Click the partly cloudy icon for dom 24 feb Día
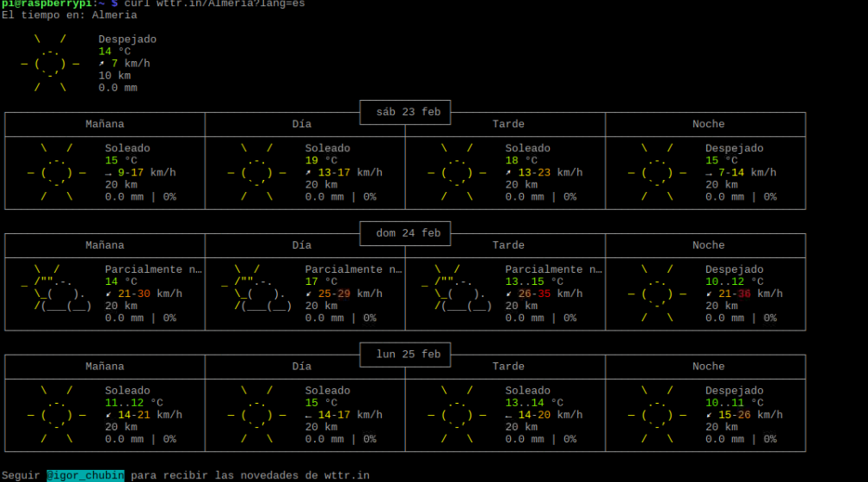The width and height of the screenshot is (868, 482). pyautogui.click(x=256, y=294)
